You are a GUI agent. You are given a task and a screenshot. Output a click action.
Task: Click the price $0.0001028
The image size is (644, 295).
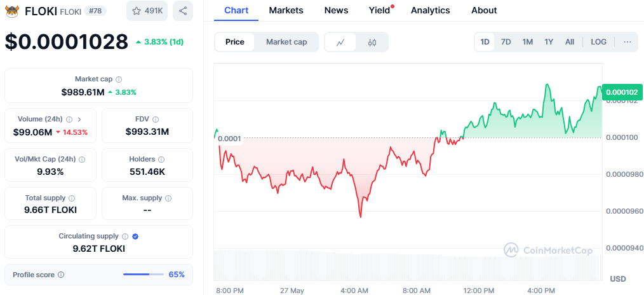(67, 42)
